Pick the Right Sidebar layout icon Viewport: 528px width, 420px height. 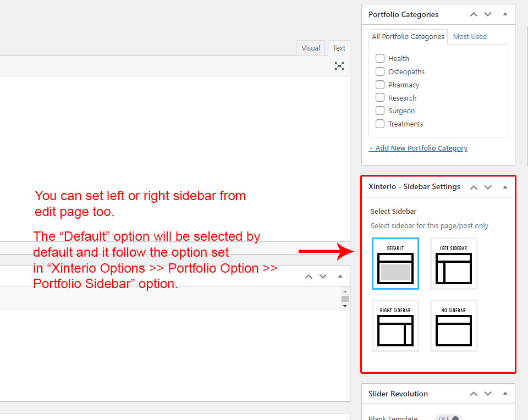[395, 326]
